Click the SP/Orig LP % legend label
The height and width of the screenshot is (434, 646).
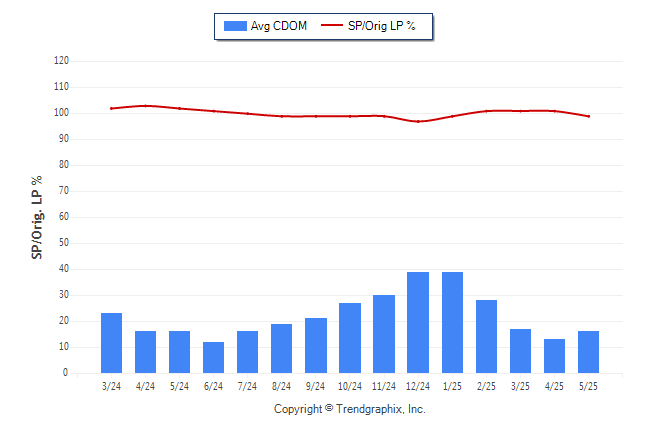[382, 26]
